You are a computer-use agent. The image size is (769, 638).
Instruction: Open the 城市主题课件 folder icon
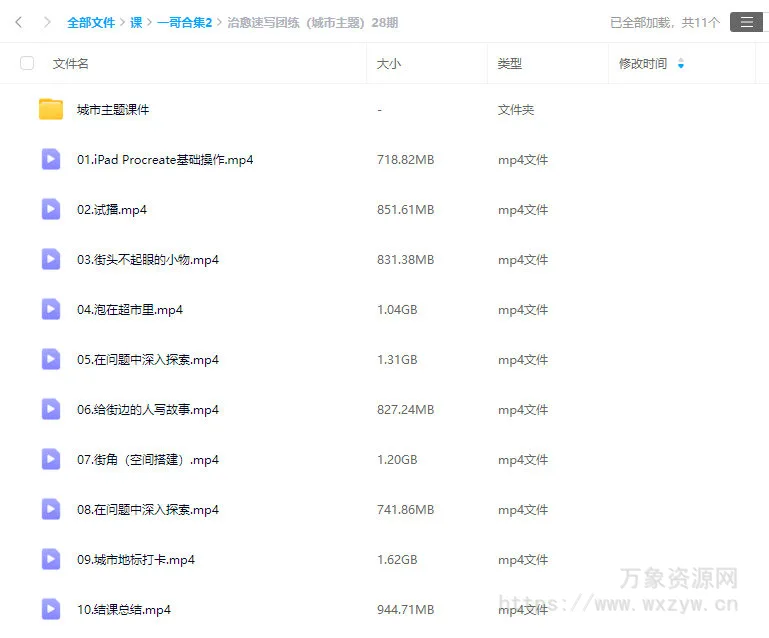[x=51, y=109]
